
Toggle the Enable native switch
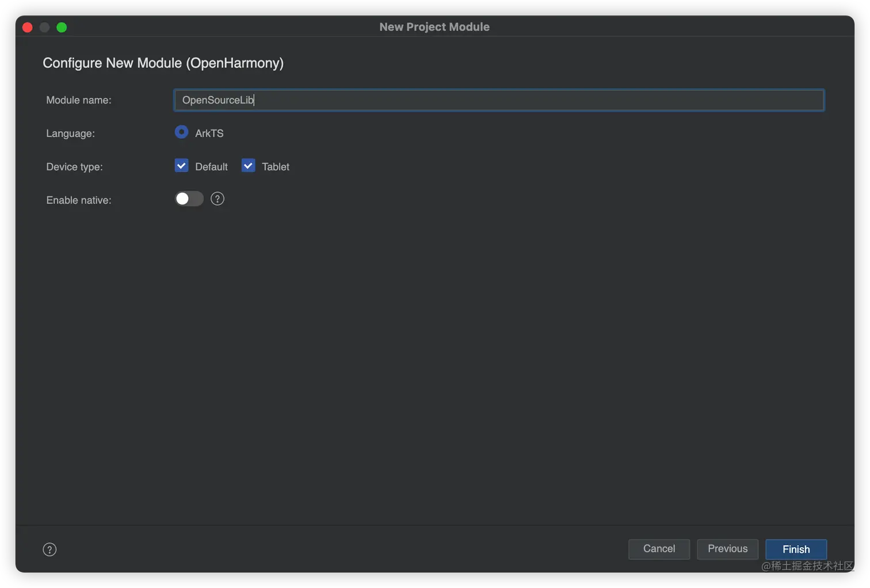click(189, 199)
